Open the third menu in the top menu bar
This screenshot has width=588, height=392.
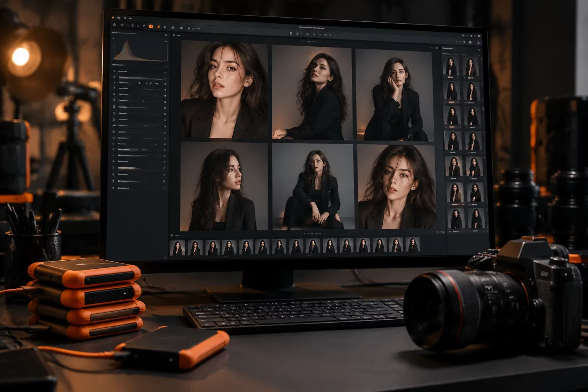125,18
